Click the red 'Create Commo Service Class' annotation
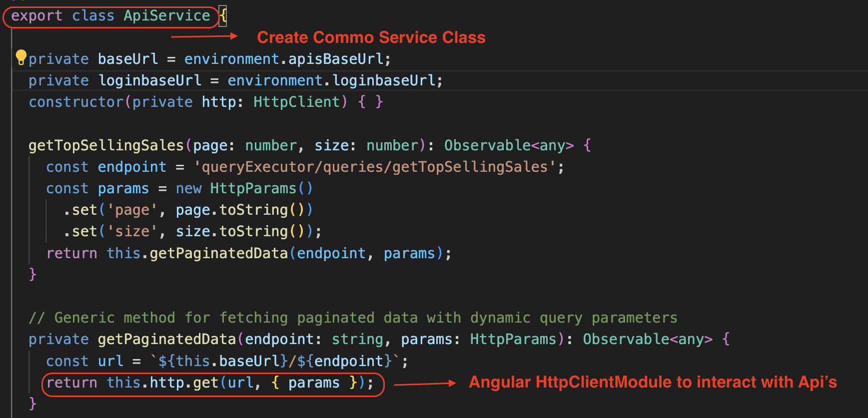Viewport: 868px width, 418px height. click(371, 37)
